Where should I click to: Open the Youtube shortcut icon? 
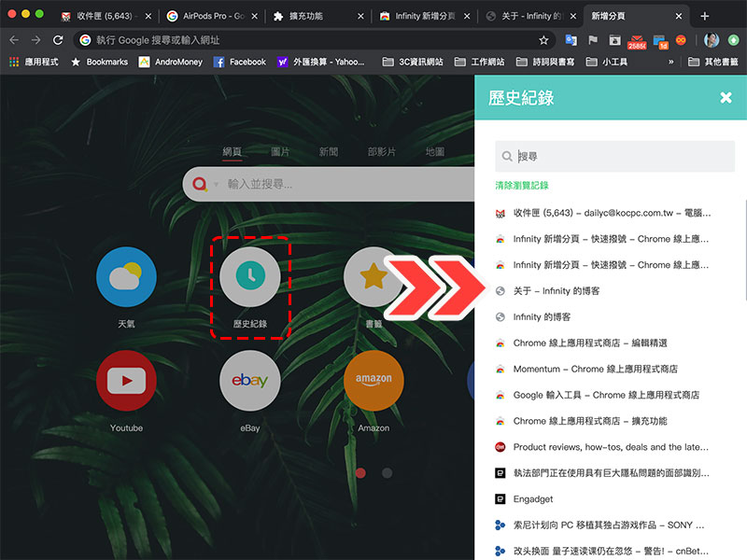pyautogui.click(x=126, y=381)
